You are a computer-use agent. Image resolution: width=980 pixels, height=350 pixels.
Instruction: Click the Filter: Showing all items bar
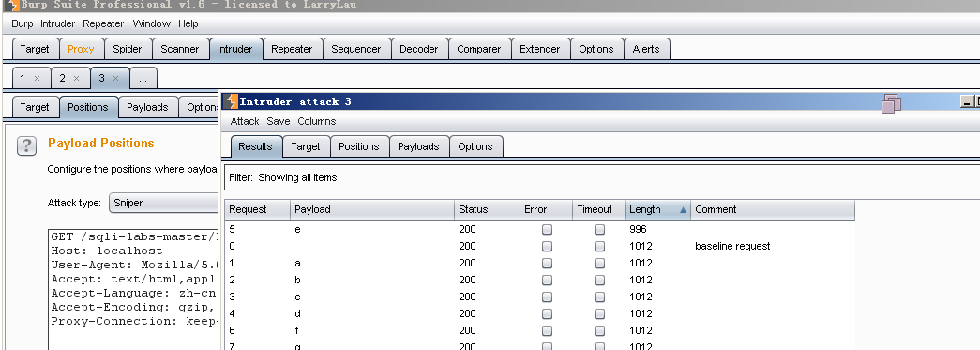click(x=601, y=177)
